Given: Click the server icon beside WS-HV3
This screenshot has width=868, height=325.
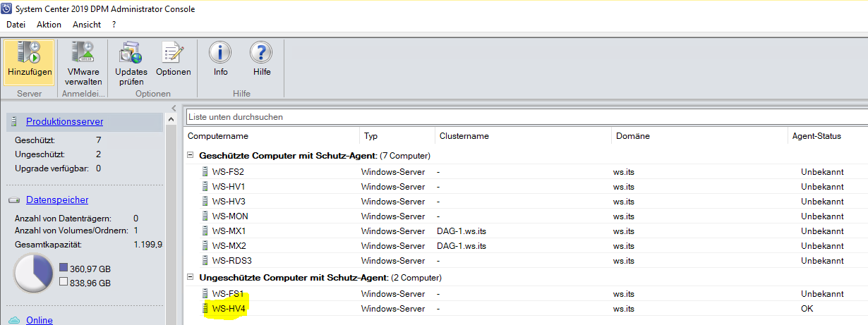Looking at the screenshot, I should (x=205, y=201).
